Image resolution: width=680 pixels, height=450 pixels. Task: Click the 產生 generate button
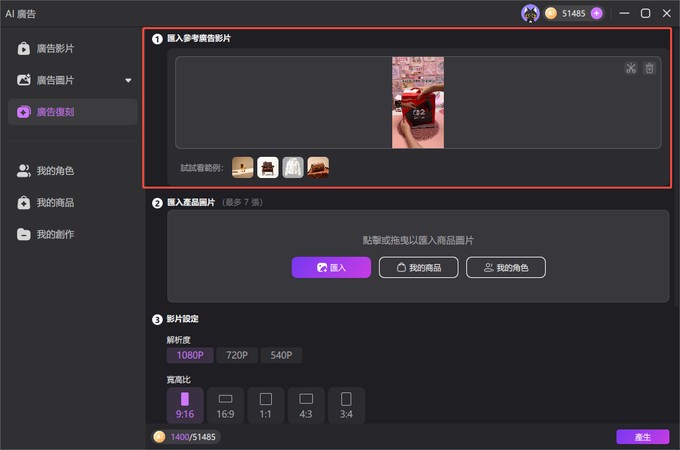point(643,437)
